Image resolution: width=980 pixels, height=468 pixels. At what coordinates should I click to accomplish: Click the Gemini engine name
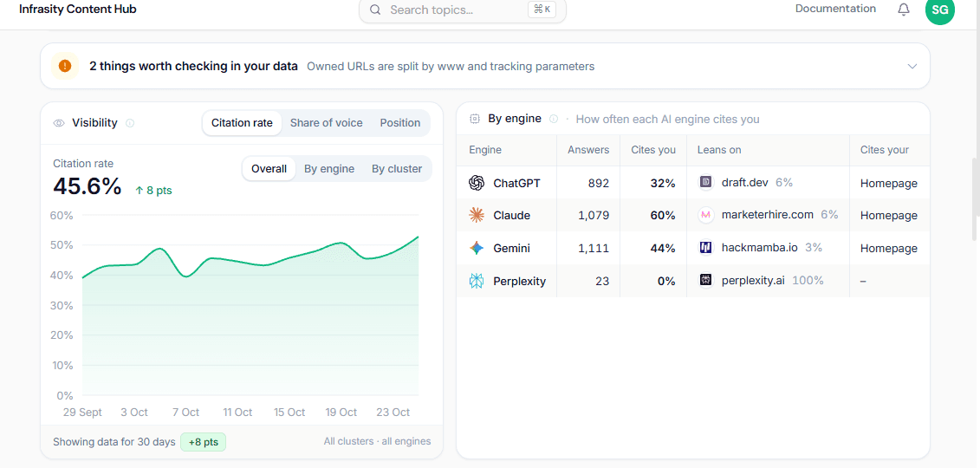[x=512, y=249]
